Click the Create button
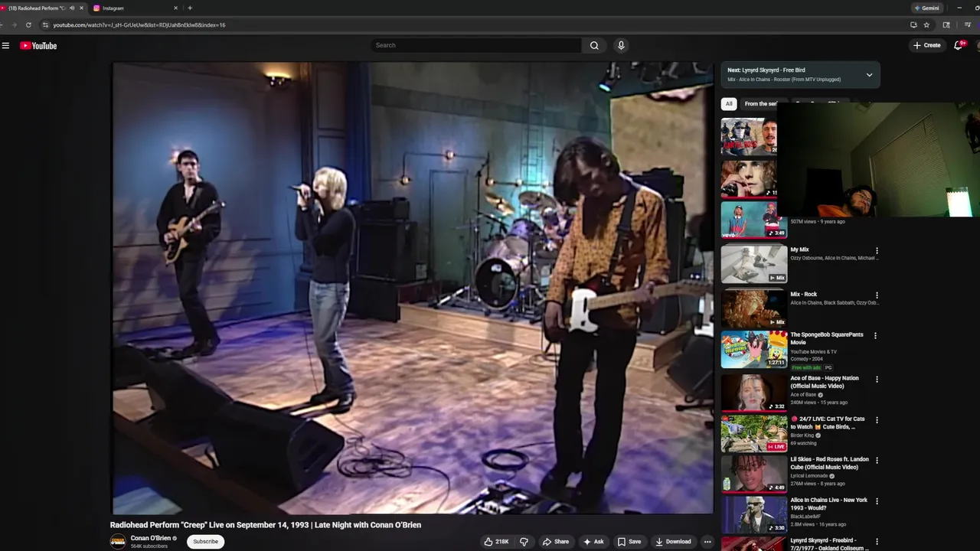Image resolution: width=980 pixels, height=551 pixels. point(927,45)
